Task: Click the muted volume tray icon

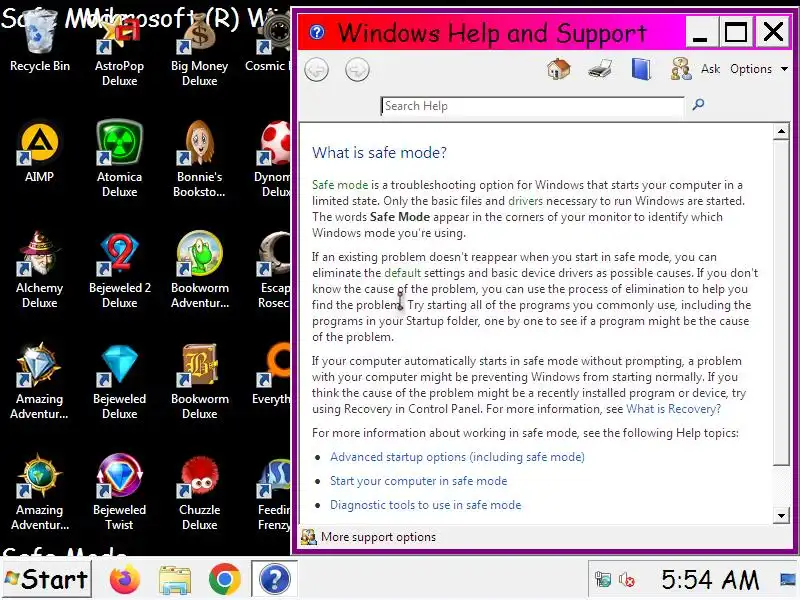Action: 627,580
